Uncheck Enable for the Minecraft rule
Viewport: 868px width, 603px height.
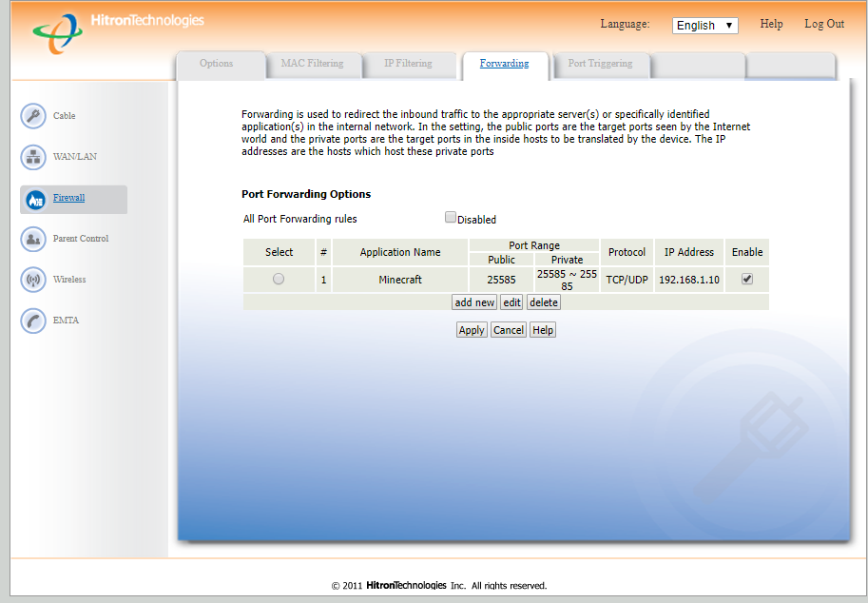click(747, 279)
